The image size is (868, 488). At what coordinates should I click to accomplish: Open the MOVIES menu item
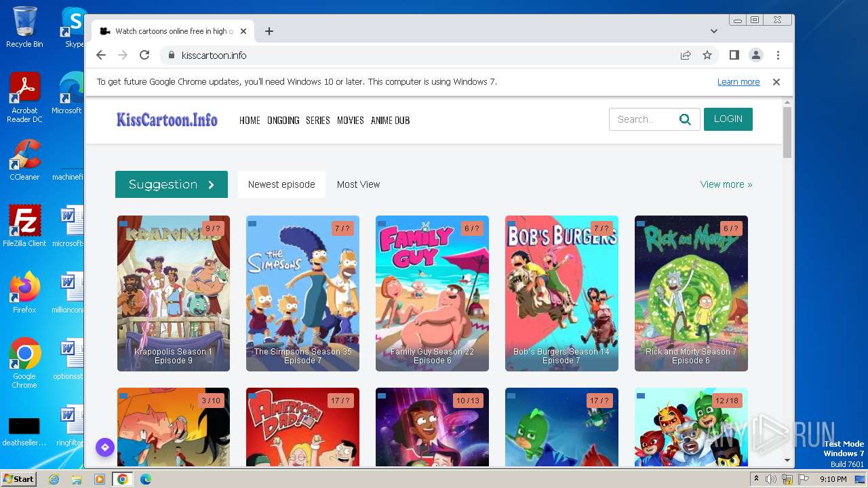coord(351,121)
